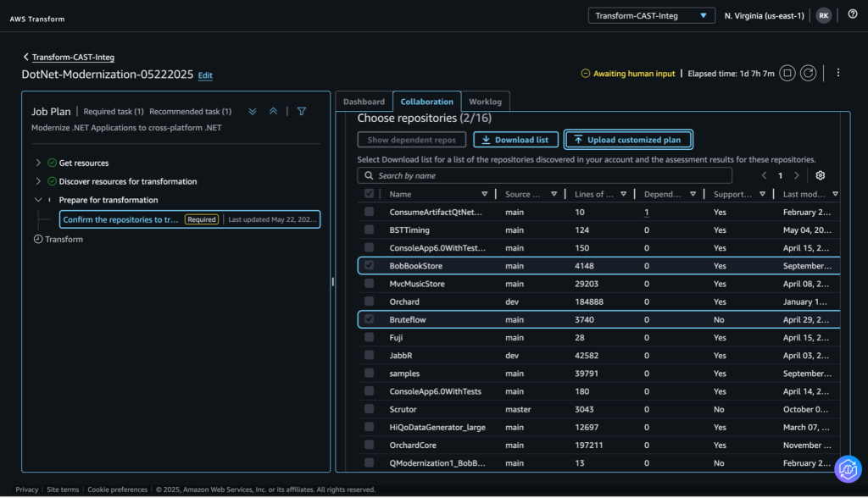Click the dependency count 1 for ConsumeArtifactQtNet
Viewport: 868px width, 498px height.
[647, 212]
